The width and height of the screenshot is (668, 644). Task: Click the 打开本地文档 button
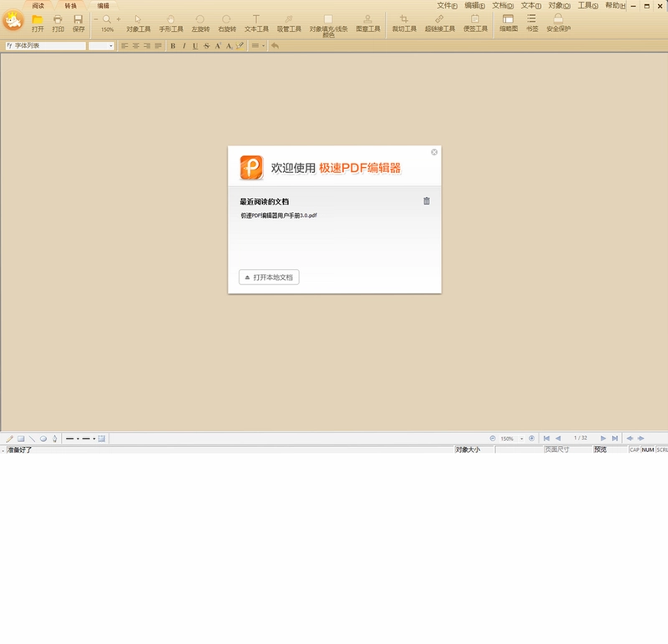pos(269,277)
